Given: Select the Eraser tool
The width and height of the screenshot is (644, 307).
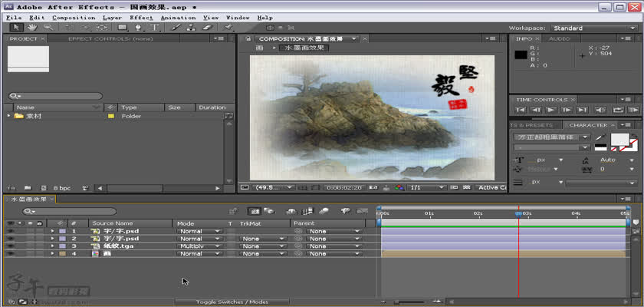Looking at the screenshot, I should pos(208,28).
